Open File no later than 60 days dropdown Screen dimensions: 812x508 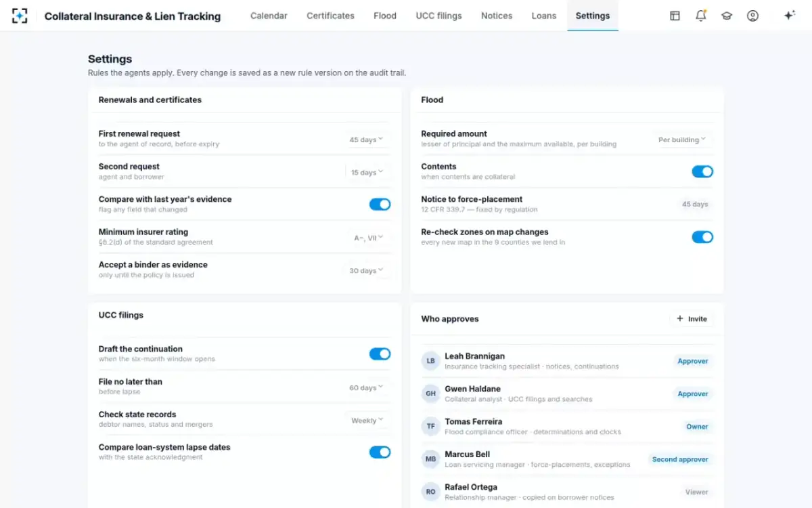[367, 387]
